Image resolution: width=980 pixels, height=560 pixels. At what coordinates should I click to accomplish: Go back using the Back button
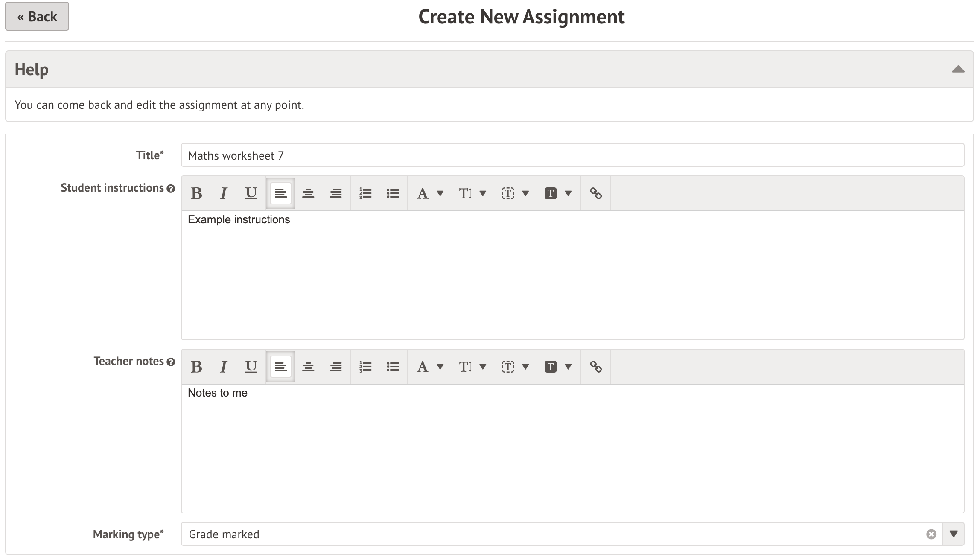[37, 16]
